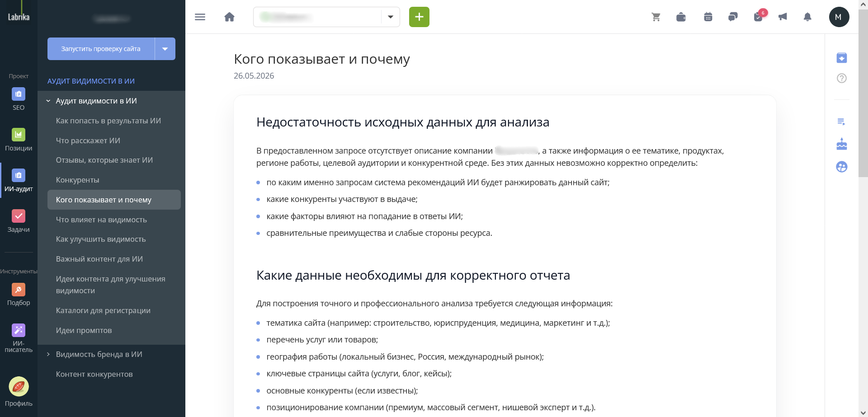The image size is (868, 417).
Task: Open Как улучшить видимость
Action: coord(101,239)
